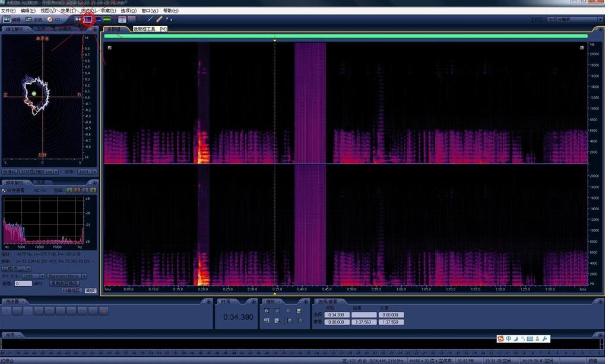Select the Effects Paintbrush tool
Viewport: 605px width, 364px height.
tap(150, 19)
